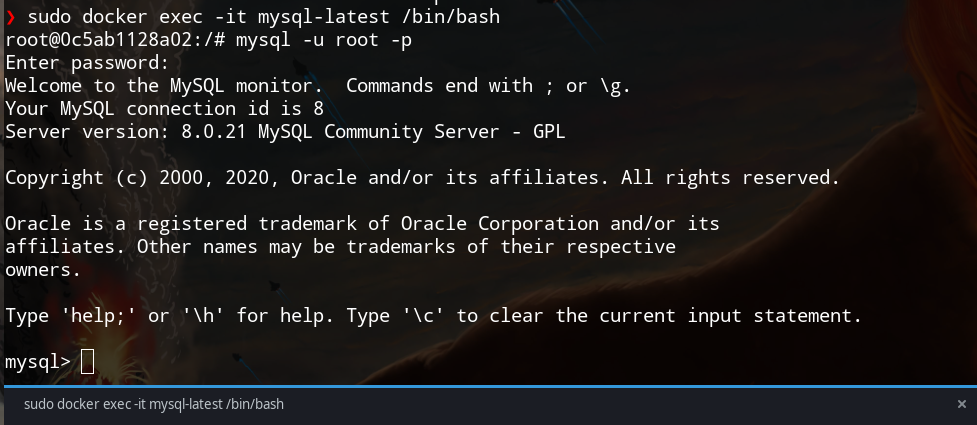977x425 pixels.
Task: Click the 'affiliates. Other names' line
Action: [340, 246]
